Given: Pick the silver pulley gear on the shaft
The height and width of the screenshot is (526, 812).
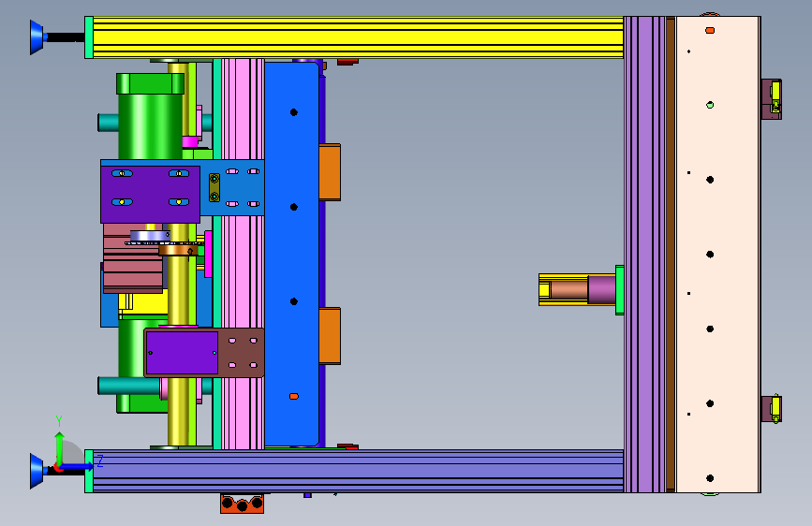Looking at the screenshot, I should 150,237.
